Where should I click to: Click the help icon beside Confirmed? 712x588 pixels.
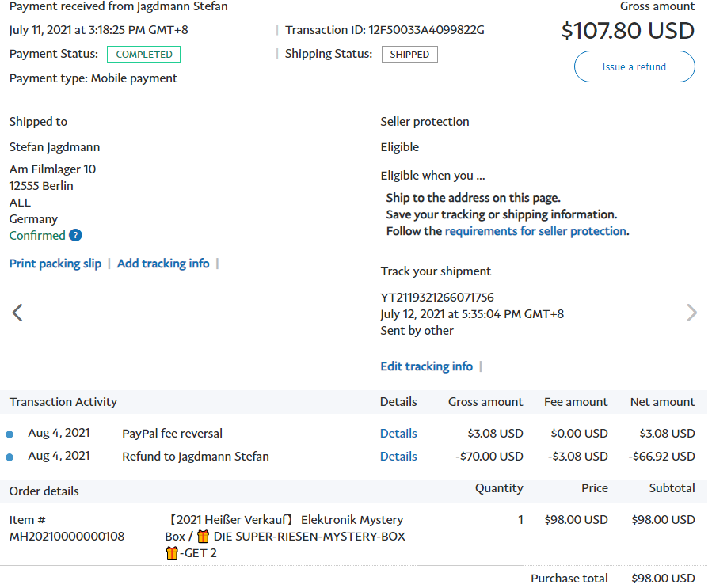pos(75,235)
